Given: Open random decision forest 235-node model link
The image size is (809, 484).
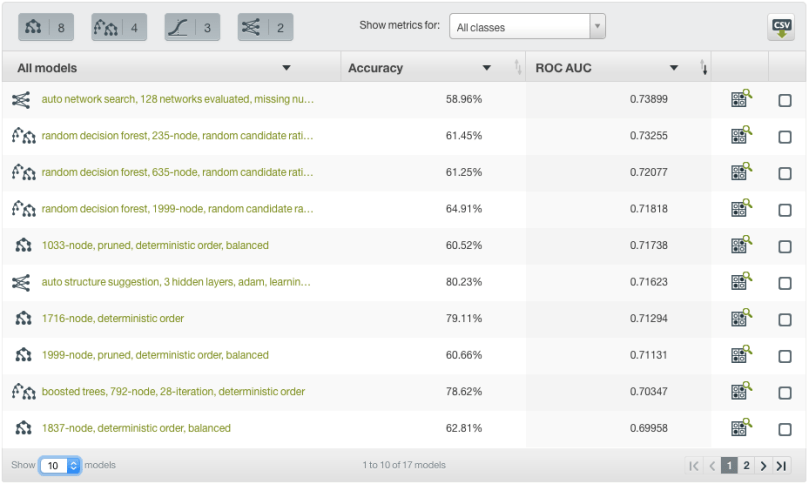Looking at the screenshot, I should (177, 136).
